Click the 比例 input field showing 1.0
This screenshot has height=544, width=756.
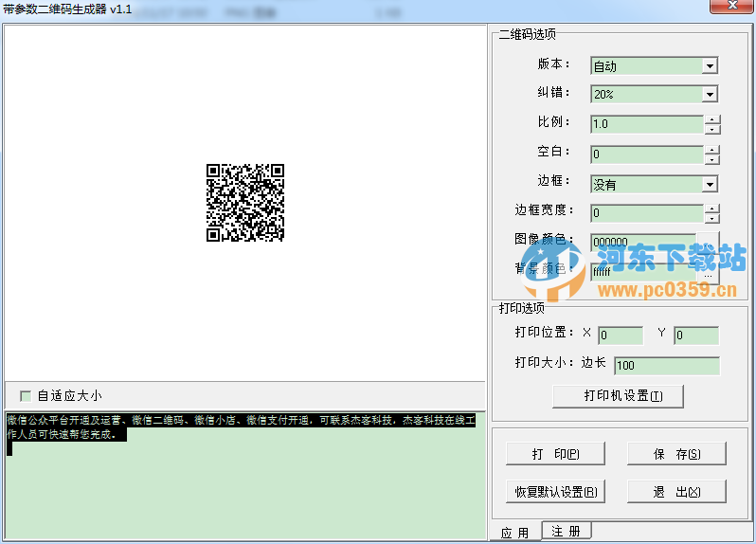pos(647,124)
